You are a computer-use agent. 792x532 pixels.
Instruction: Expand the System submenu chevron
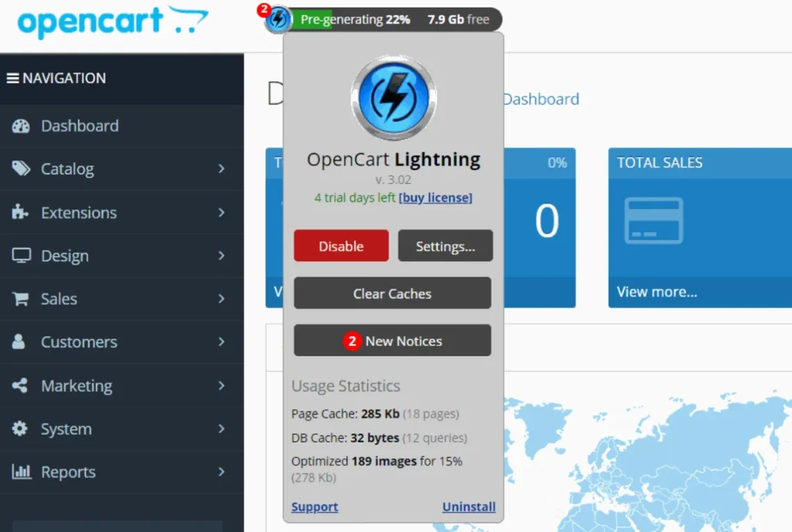coord(222,429)
